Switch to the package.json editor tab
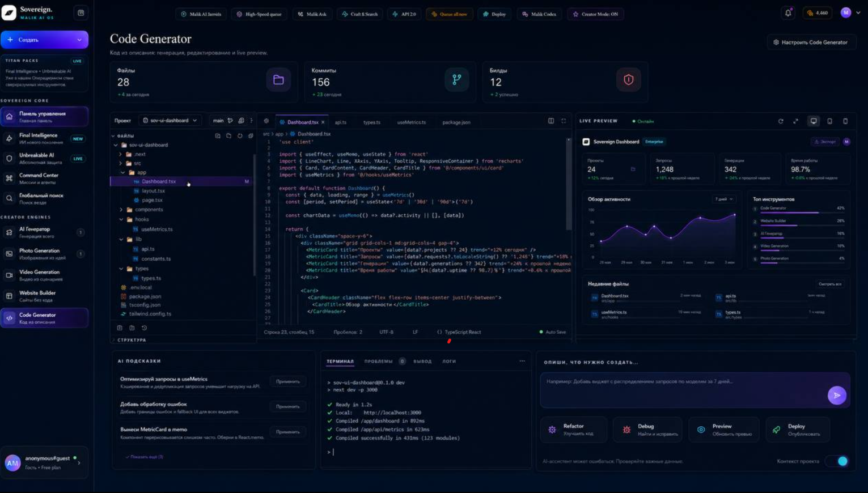The height and width of the screenshot is (493, 868). (x=456, y=122)
